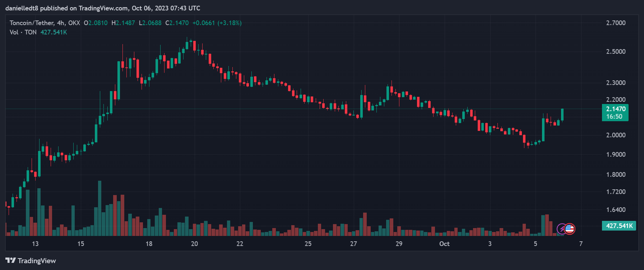Click the US flag economic event icon
This screenshot has width=644, height=270.
570,229
